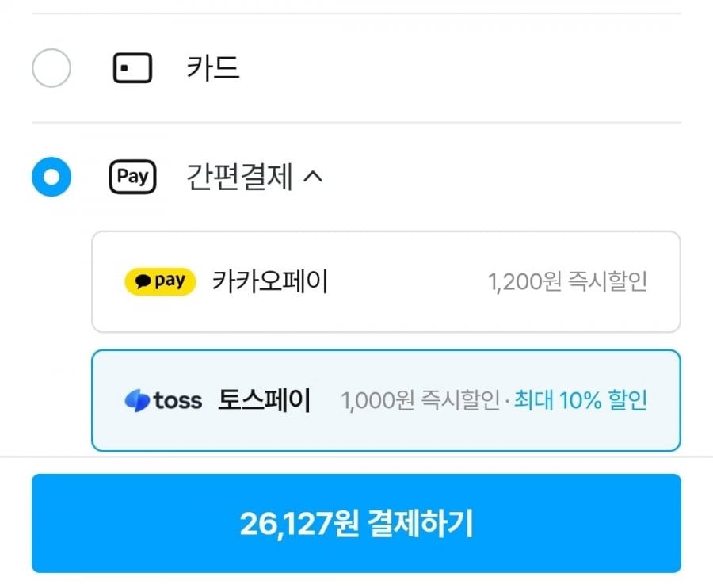Click the 간편결제 label text
Image resolution: width=713 pixels, height=588 pixels.
(x=239, y=177)
